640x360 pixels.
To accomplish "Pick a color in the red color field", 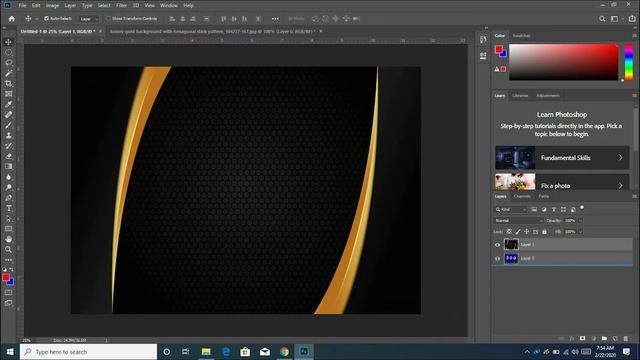I will pyautogui.click(x=563, y=62).
